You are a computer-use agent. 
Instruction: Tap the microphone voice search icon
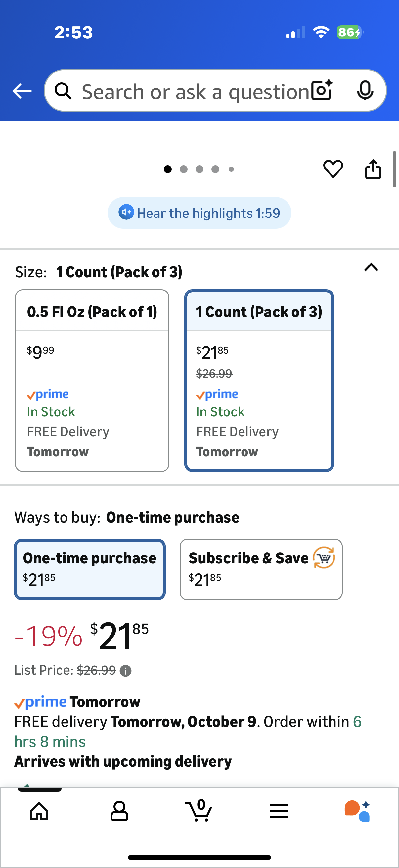point(365,91)
